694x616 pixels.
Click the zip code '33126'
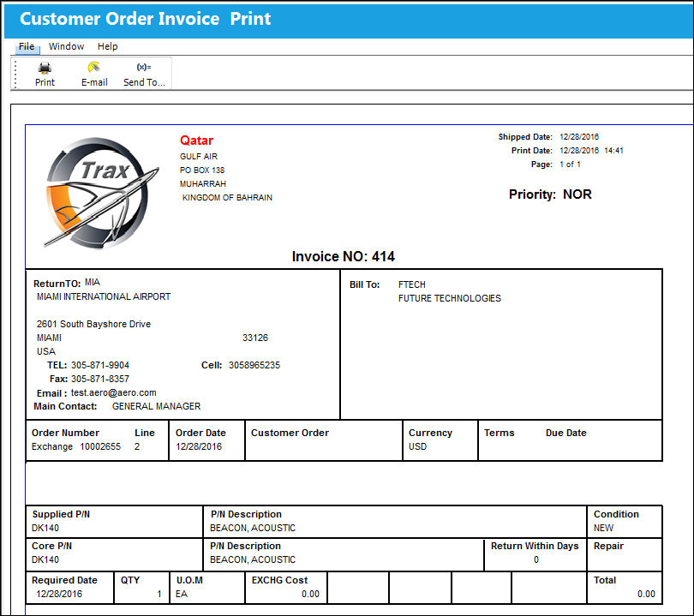[255, 338]
